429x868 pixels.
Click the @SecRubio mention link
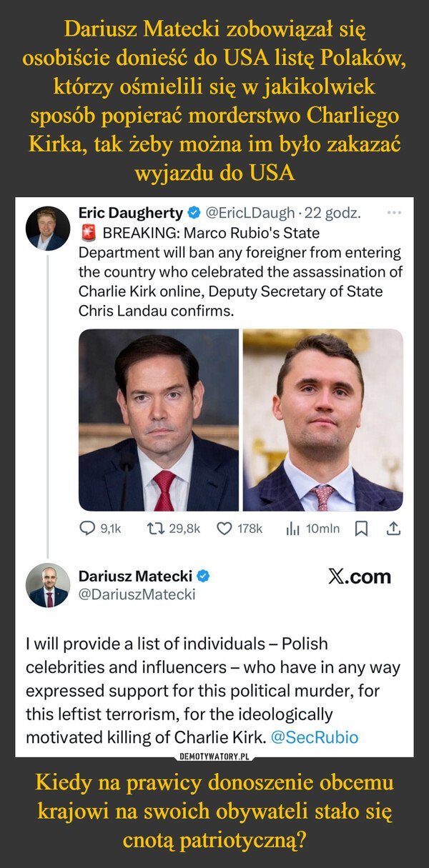coord(315,738)
